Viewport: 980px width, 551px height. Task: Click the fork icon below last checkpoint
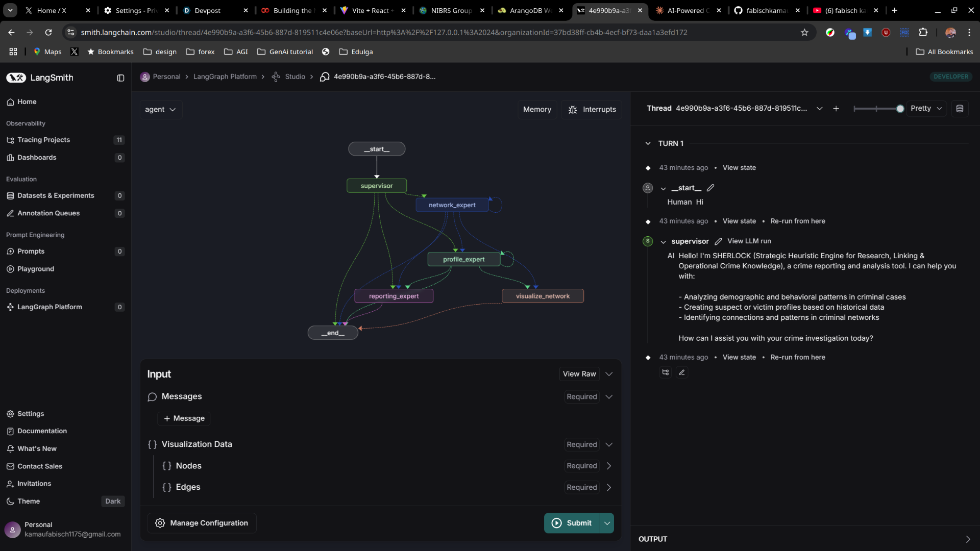click(x=665, y=372)
